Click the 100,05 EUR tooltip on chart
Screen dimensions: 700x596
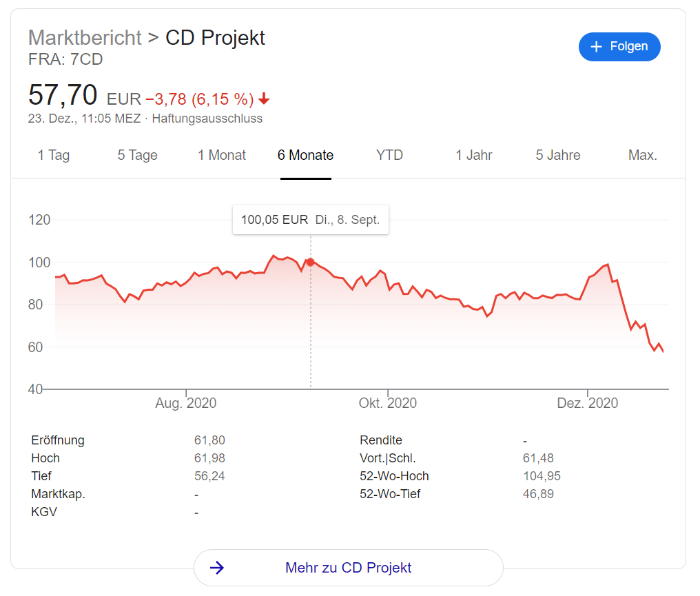coord(310,220)
